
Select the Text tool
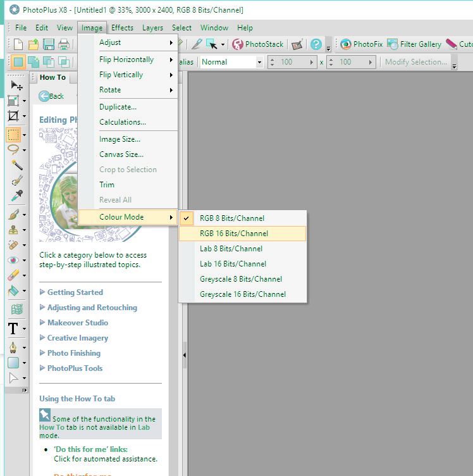[14, 329]
